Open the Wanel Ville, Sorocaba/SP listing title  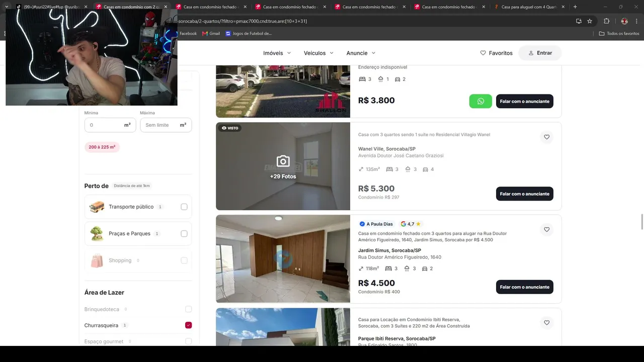tap(387, 149)
